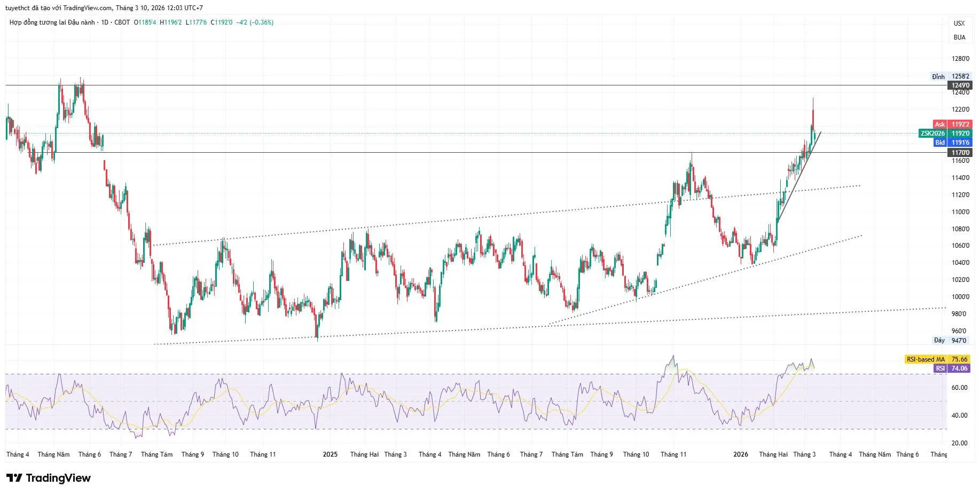Click the closing price value C1192'0
The height and width of the screenshot is (494, 980).
coord(222,22)
